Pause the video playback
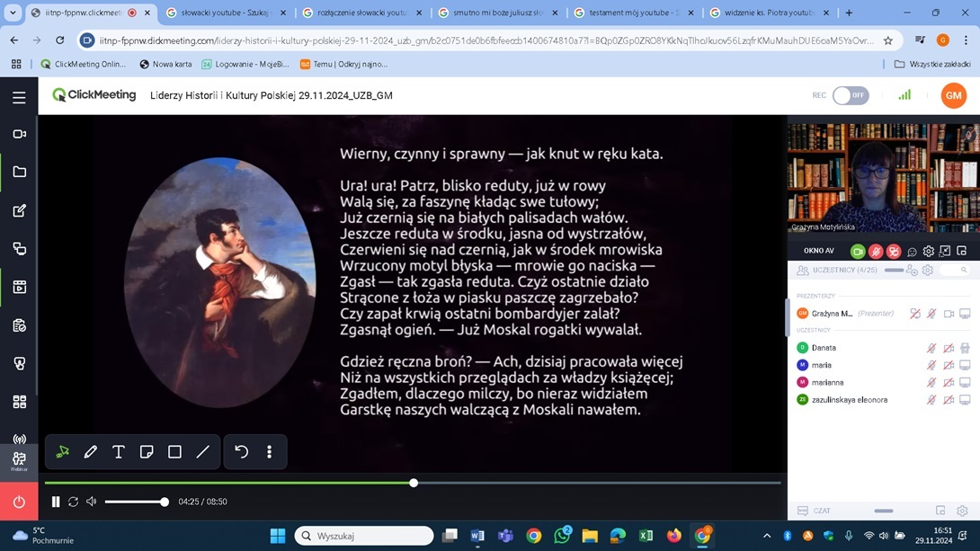The image size is (980, 551). 56,502
